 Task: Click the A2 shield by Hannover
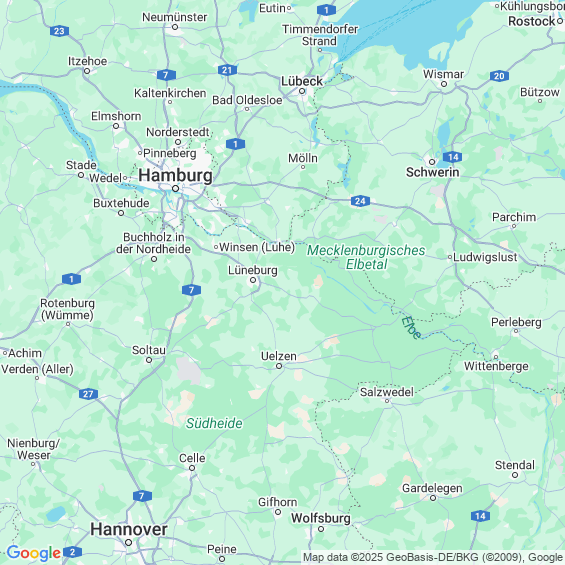pos(72,552)
